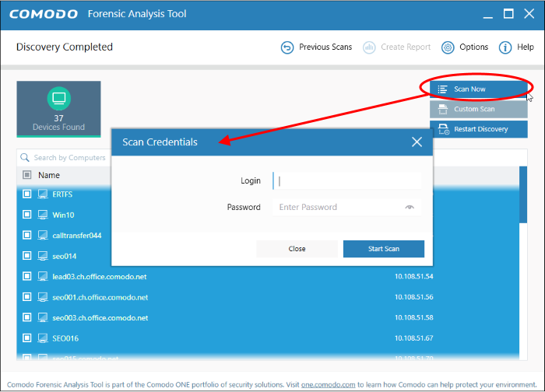Toggle the select-all checkbox next to Name

(26, 175)
